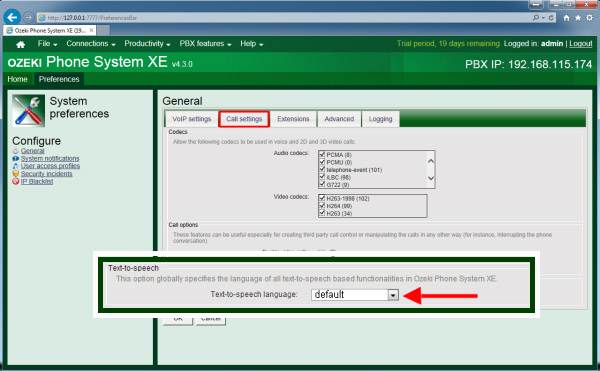This screenshot has height=371, width=600.
Task: Click the General sidebar icon
Action: tap(15, 151)
